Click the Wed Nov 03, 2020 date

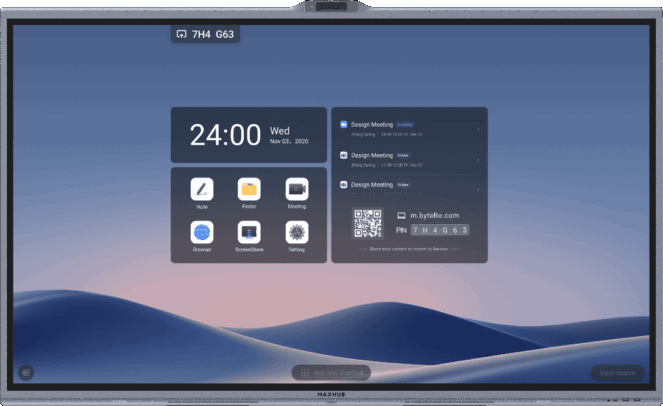click(x=289, y=135)
